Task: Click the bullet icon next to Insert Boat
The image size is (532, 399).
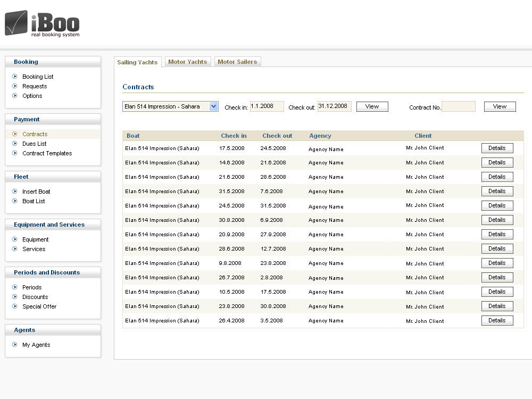Action: 15,192
